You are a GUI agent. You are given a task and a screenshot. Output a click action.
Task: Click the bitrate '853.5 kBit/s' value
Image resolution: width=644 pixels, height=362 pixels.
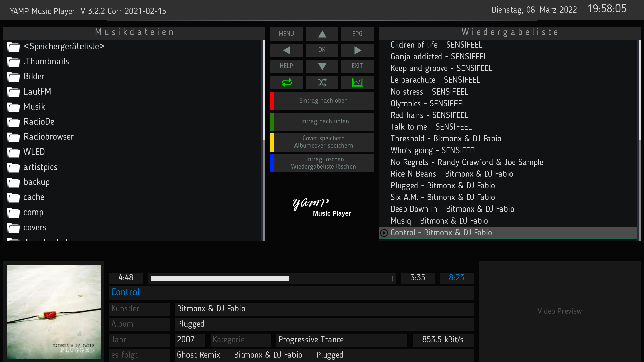pyautogui.click(x=443, y=340)
